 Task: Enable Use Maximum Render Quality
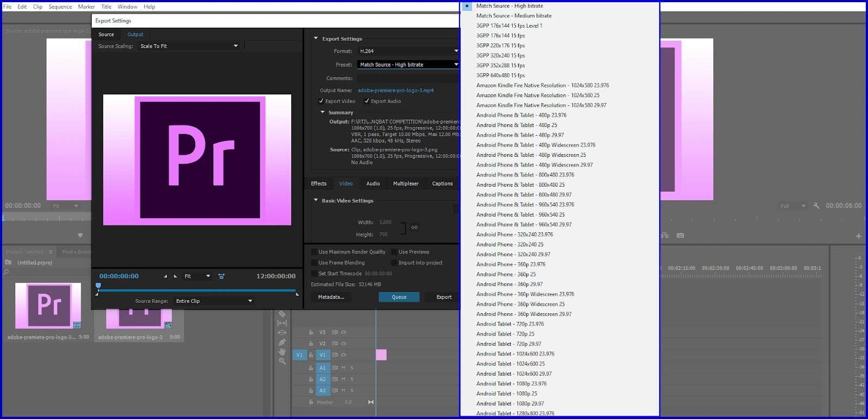click(314, 252)
